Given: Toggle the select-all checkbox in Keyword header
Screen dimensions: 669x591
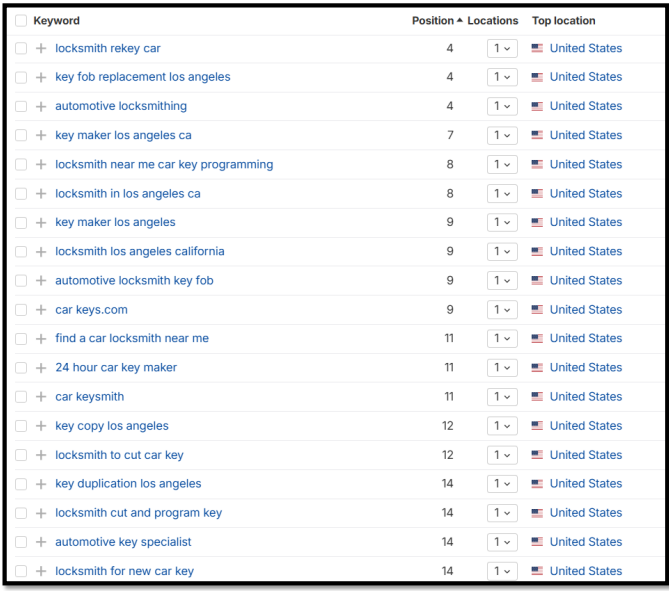Looking at the screenshot, I should 21,20.
